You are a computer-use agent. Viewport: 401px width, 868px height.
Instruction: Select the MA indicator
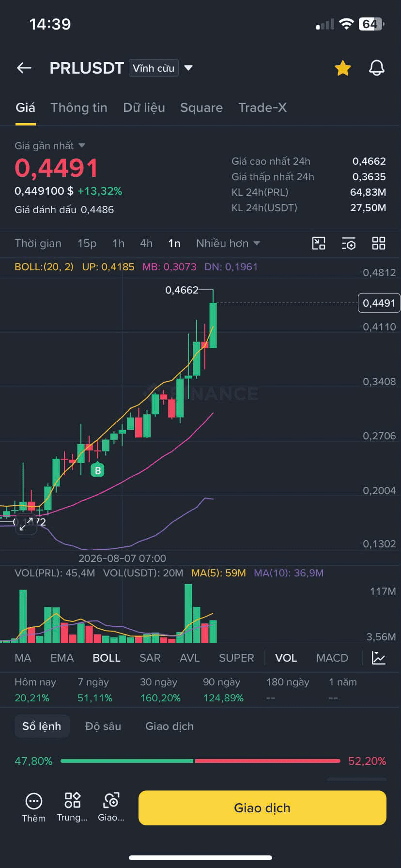point(23,658)
